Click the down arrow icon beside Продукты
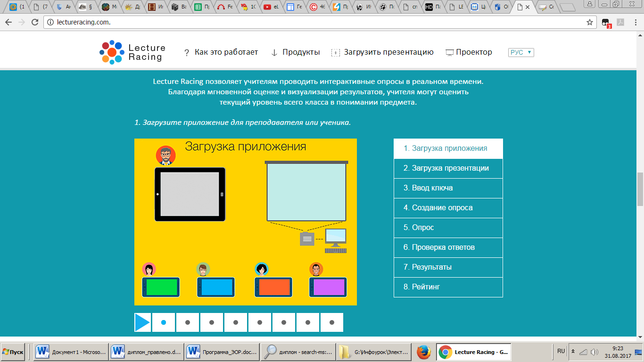This screenshot has height=362, width=644. click(274, 53)
